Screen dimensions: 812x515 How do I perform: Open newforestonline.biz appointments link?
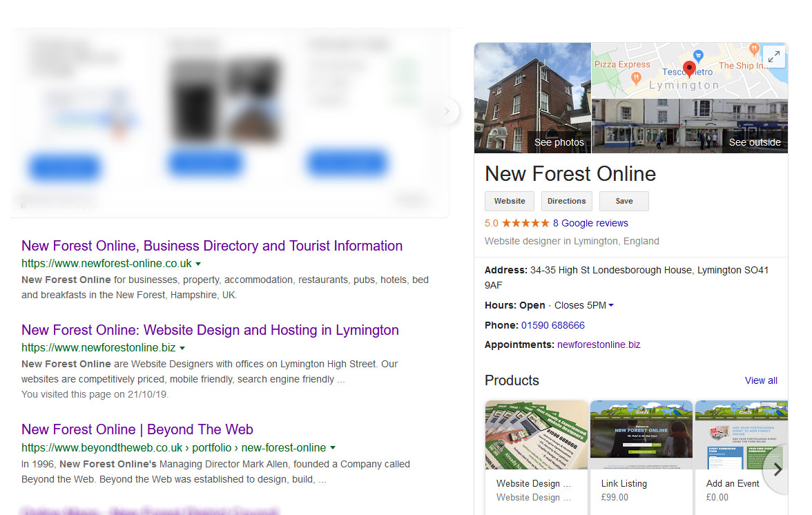(599, 344)
